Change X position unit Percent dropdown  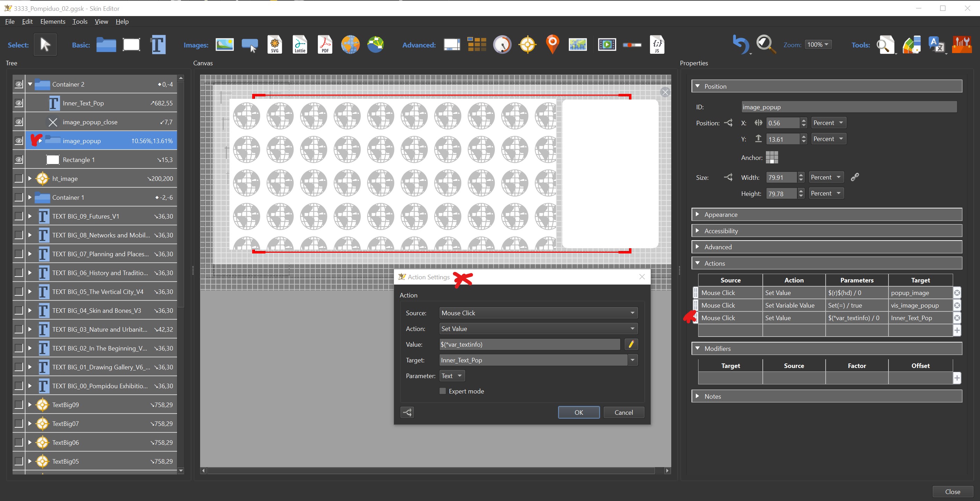(828, 123)
